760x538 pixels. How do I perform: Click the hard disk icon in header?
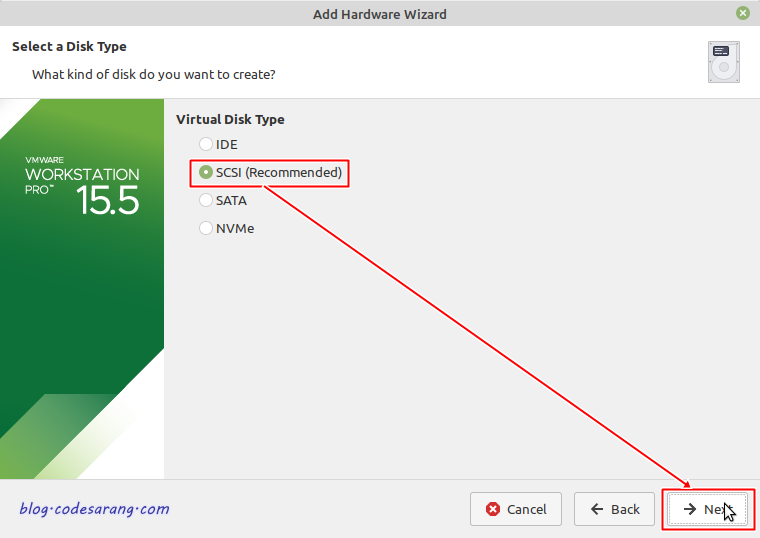point(724,62)
